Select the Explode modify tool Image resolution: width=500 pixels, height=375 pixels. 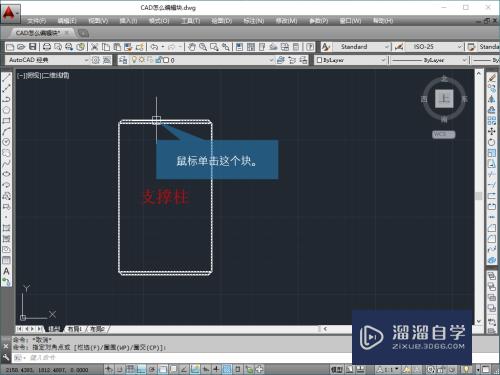(x=492, y=260)
